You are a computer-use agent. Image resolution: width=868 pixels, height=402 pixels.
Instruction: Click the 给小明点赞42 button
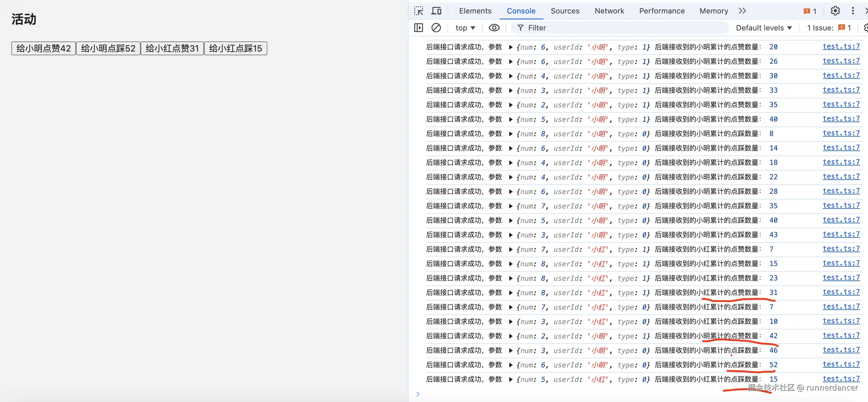(44, 48)
